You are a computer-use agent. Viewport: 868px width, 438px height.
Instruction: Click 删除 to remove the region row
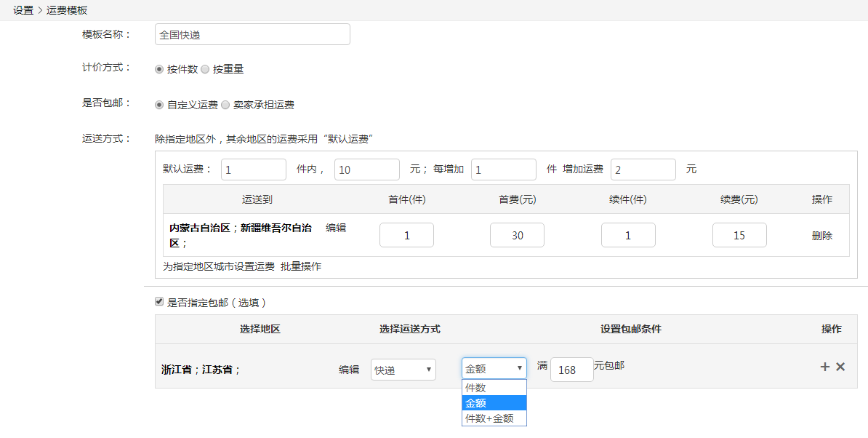(x=822, y=236)
